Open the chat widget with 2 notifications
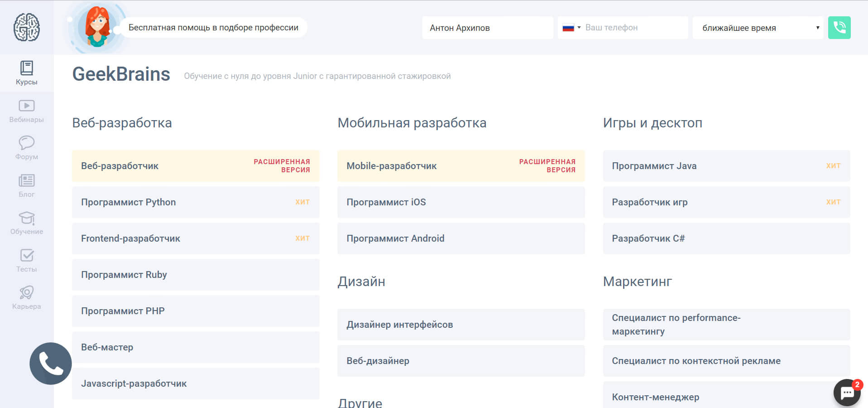The height and width of the screenshot is (408, 868). [847, 393]
